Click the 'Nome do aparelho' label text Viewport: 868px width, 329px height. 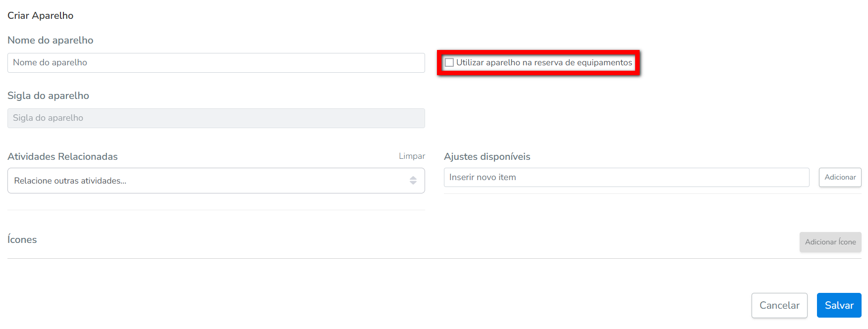click(51, 40)
